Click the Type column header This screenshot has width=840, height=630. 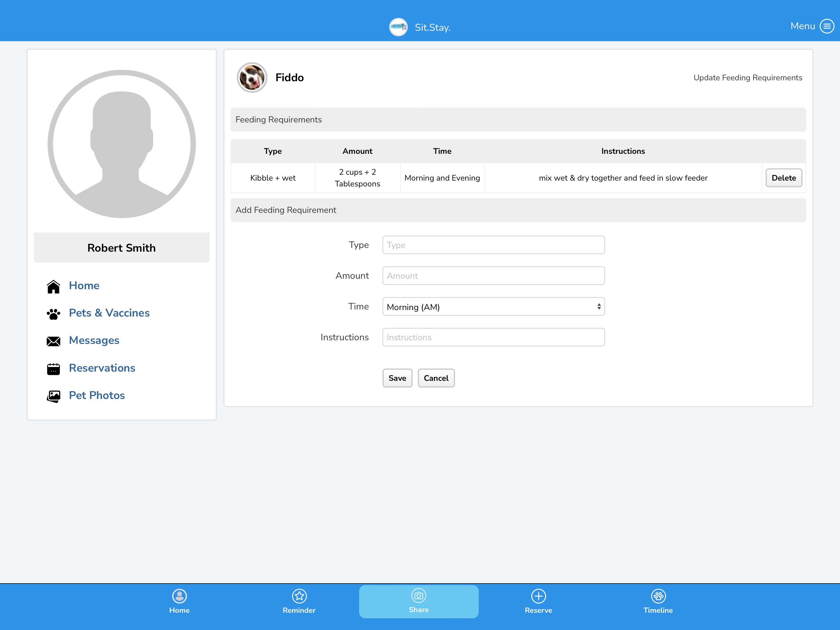[x=273, y=151]
